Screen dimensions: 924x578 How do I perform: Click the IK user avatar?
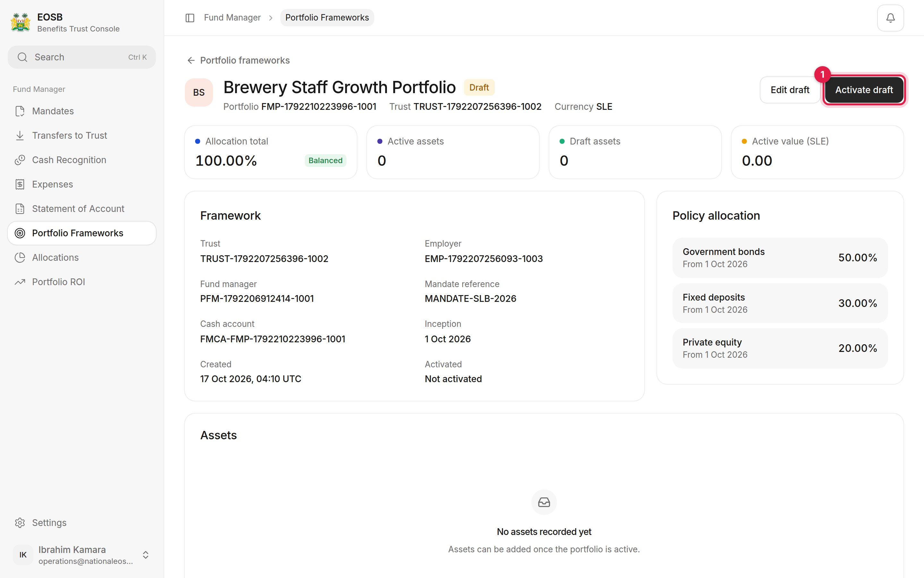point(23,555)
